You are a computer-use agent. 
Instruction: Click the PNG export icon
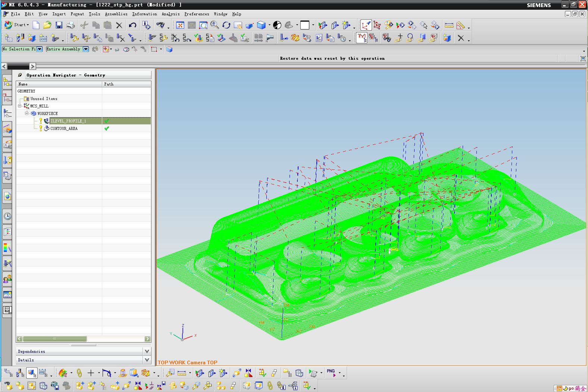pos(331,373)
